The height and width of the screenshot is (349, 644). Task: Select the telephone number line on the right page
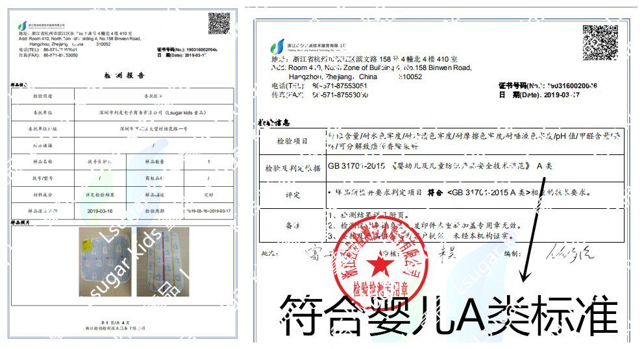click(x=319, y=86)
